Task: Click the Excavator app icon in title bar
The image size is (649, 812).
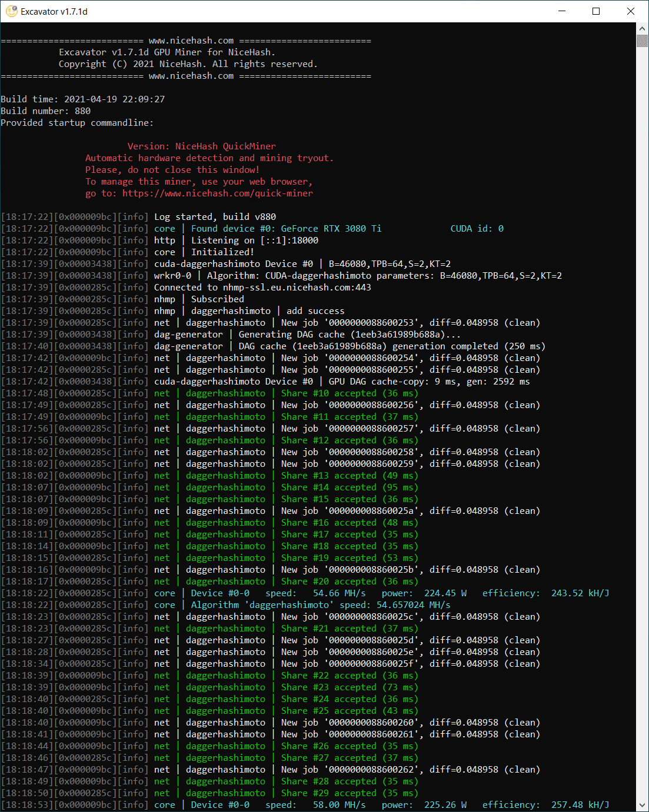Action: click(11, 11)
